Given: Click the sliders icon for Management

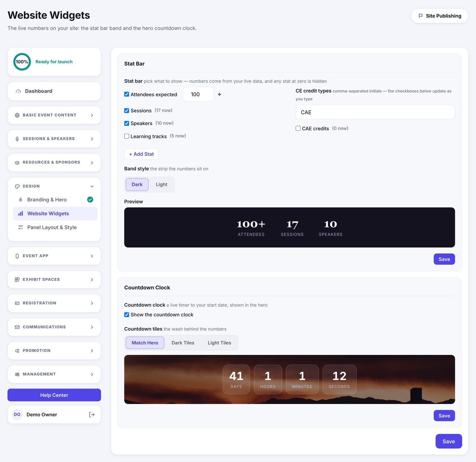Looking at the screenshot, I should [x=17, y=374].
